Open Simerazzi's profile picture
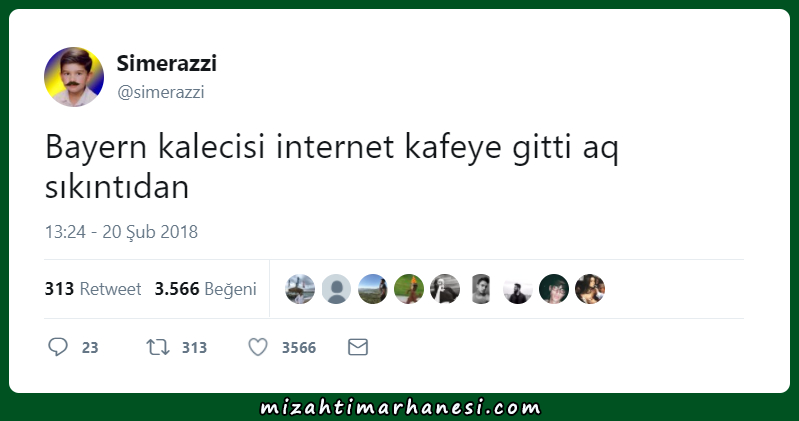This screenshot has width=799, height=421. click(x=74, y=77)
